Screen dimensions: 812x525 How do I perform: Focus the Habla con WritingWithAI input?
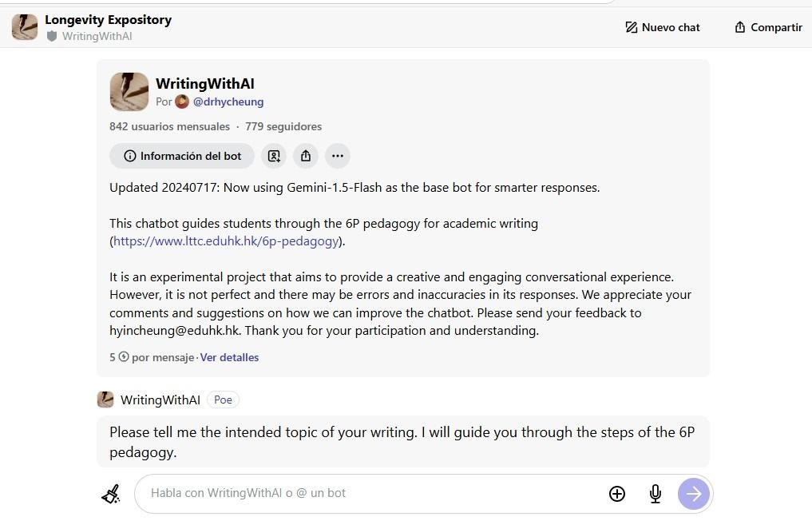click(373, 493)
